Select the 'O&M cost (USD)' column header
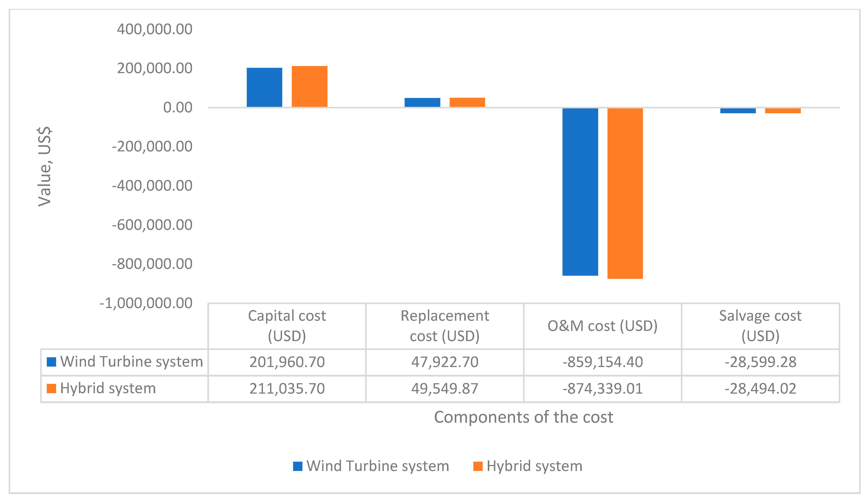 click(602, 326)
